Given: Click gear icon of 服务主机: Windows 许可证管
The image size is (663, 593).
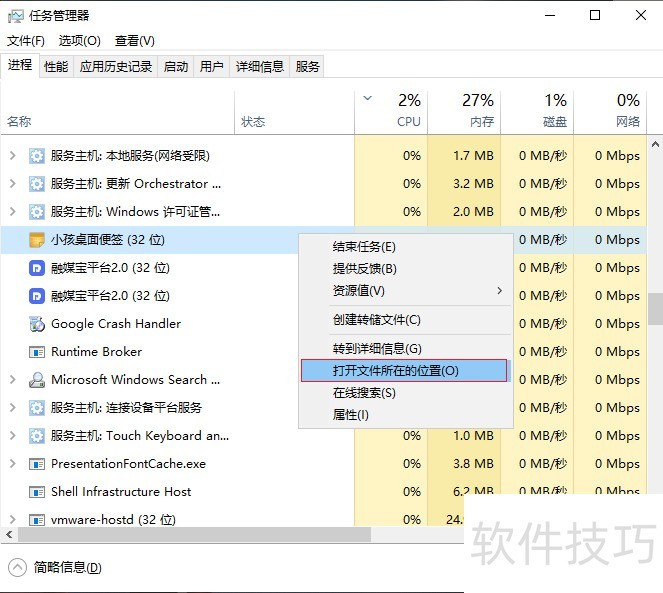Looking at the screenshot, I should [37, 212].
